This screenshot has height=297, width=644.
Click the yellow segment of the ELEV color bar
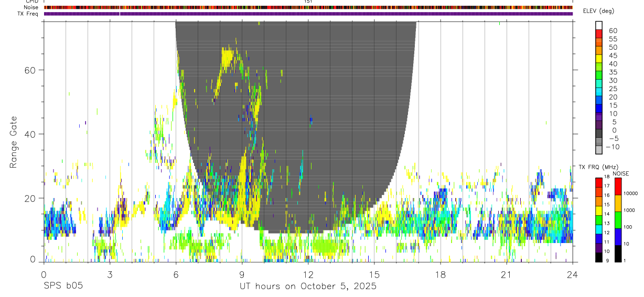(x=599, y=59)
